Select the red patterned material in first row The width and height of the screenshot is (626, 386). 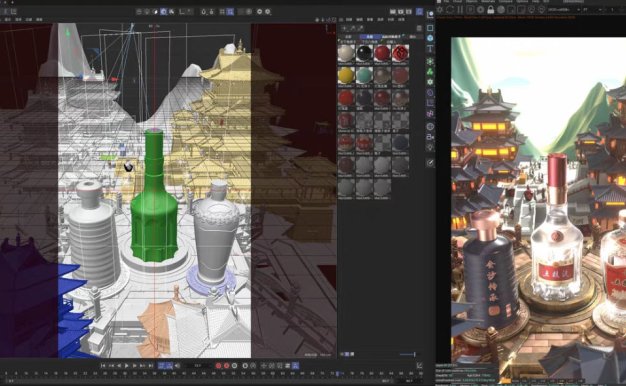click(x=400, y=53)
